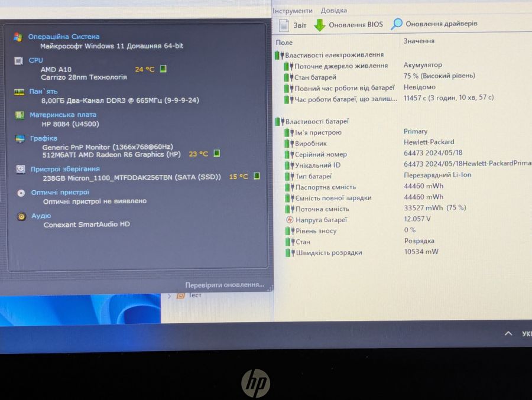
Task: Show hidden tray icons chevron
Action: pyautogui.click(x=508, y=333)
